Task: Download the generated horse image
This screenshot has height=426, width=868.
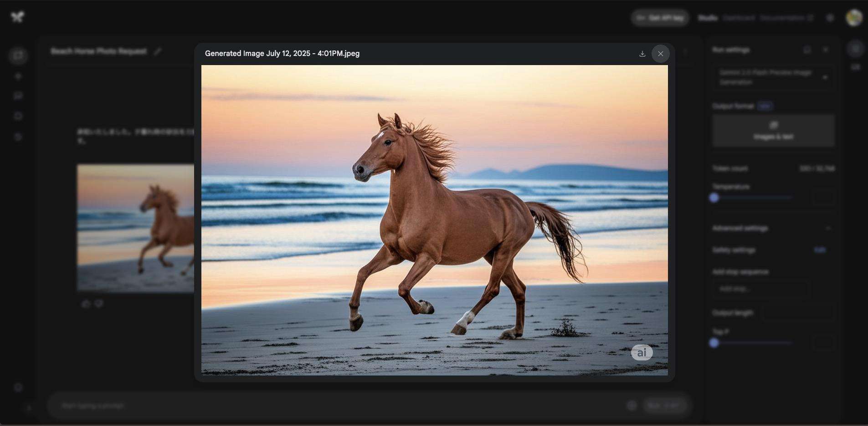Action: coord(642,54)
